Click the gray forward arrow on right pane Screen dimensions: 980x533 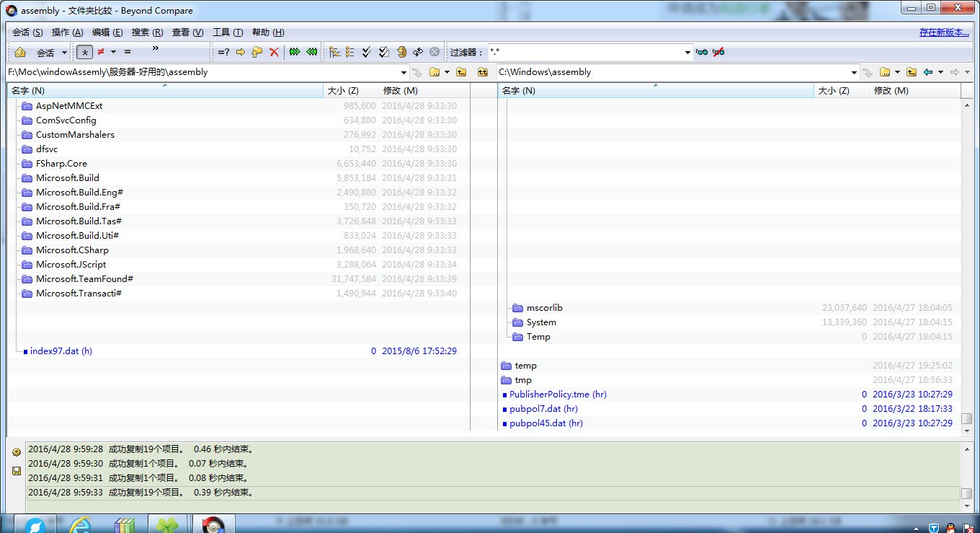pyautogui.click(x=955, y=72)
